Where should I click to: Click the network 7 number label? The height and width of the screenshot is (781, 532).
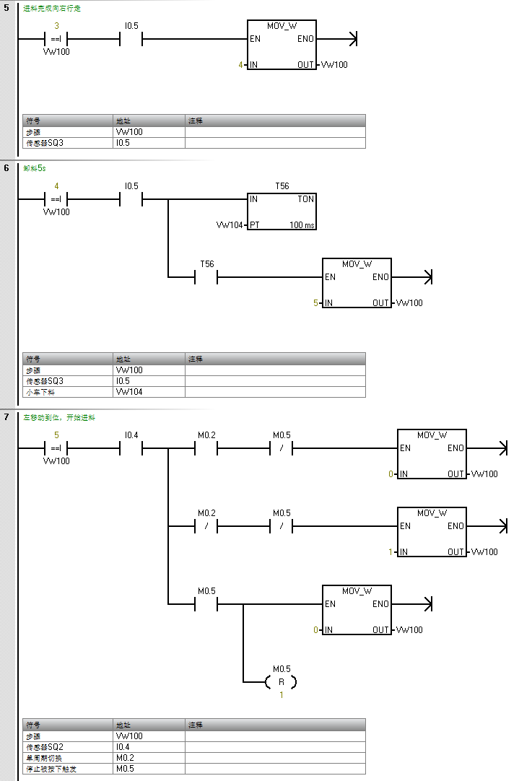pos(6,417)
